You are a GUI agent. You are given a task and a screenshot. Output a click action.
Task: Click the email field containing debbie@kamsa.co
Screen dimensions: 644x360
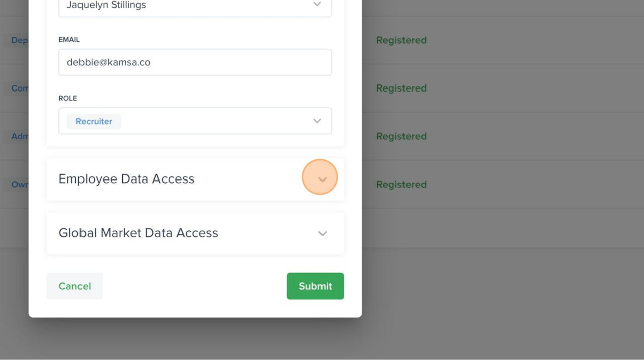(x=195, y=62)
